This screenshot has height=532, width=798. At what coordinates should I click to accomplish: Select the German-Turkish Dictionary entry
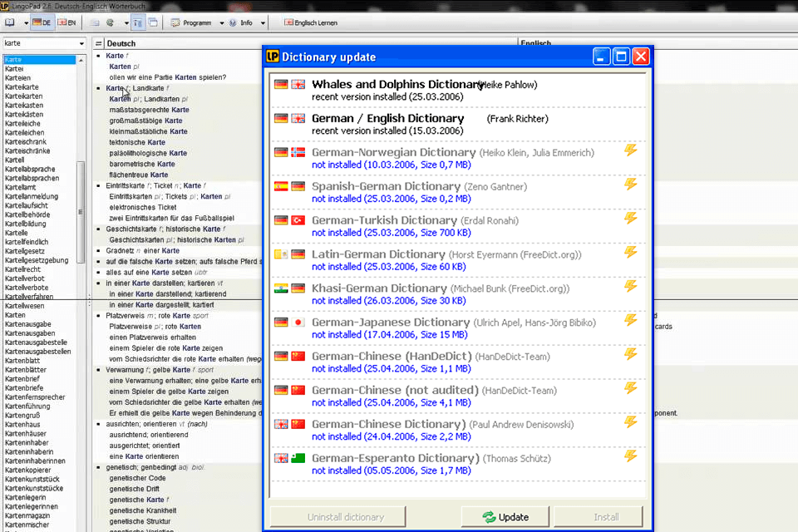point(458,226)
